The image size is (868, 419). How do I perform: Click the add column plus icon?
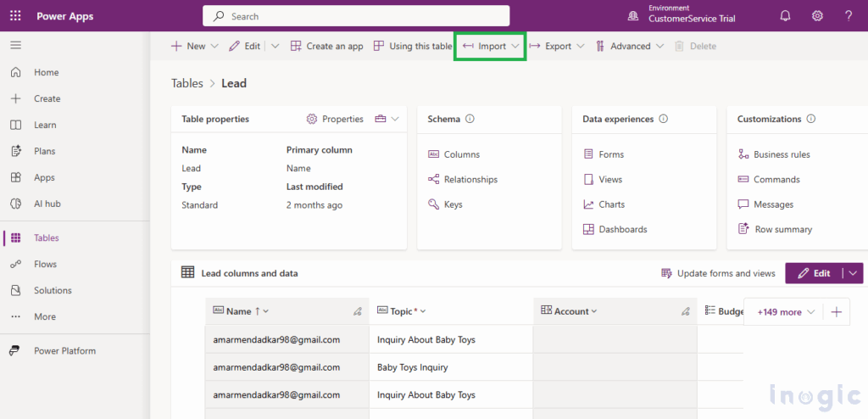[x=836, y=312]
